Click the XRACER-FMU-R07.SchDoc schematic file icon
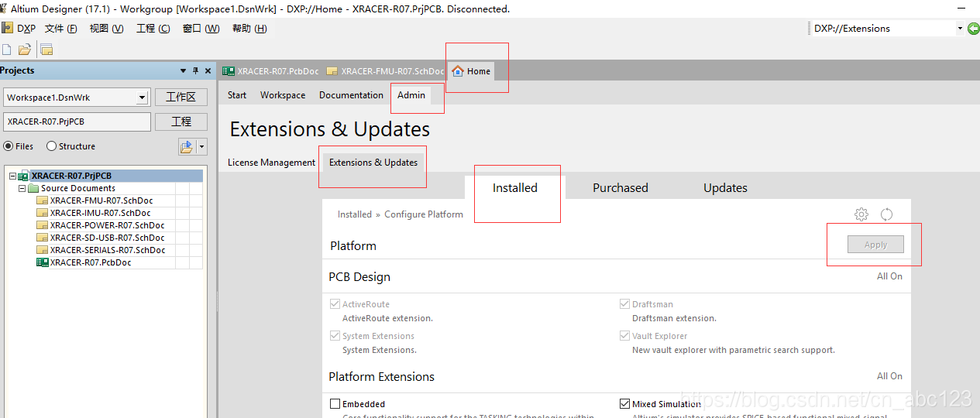Image resolution: width=980 pixels, height=418 pixels. pyautogui.click(x=43, y=200)
